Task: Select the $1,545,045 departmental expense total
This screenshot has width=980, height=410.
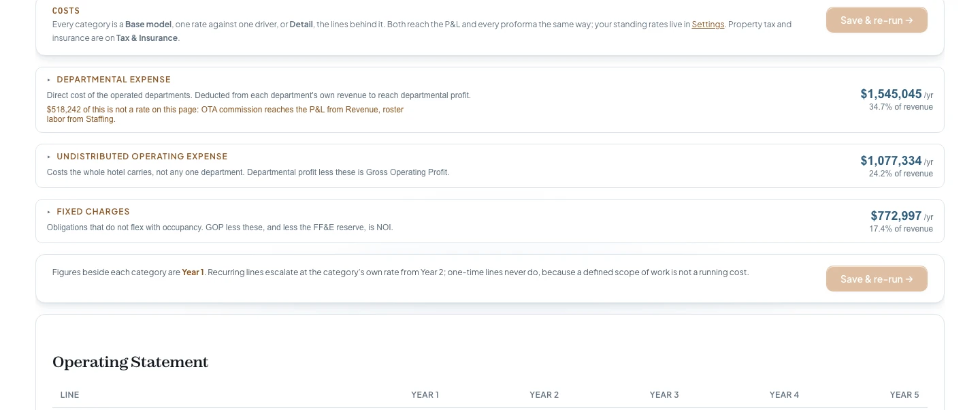Action: coord(891,94)
